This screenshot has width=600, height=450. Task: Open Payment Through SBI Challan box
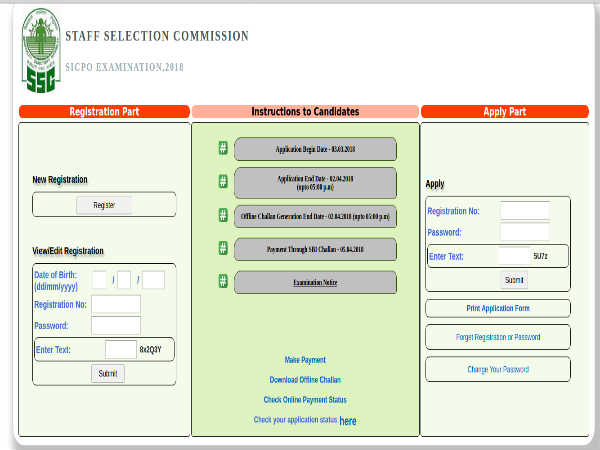[x=315, y=249]
